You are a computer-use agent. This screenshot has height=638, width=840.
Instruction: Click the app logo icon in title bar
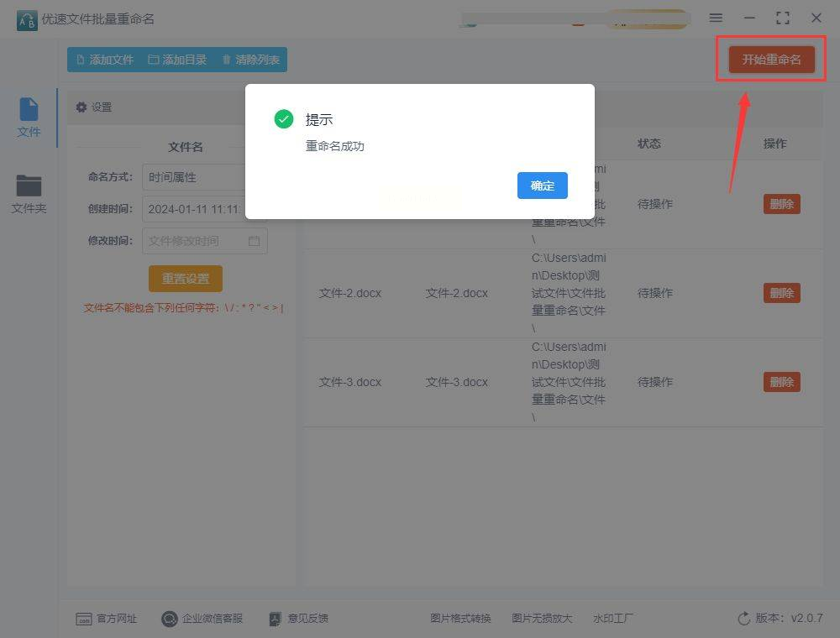pos(27,20)
